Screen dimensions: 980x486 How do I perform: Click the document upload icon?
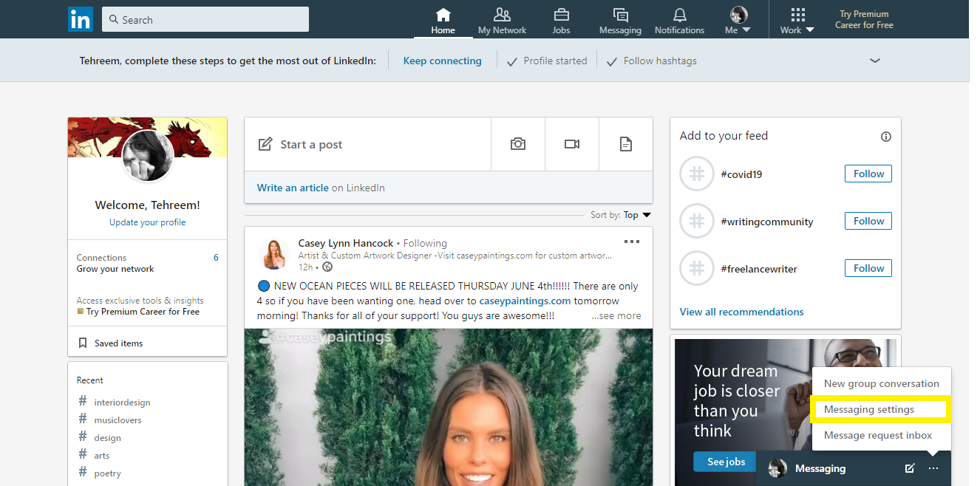(626, 144)
